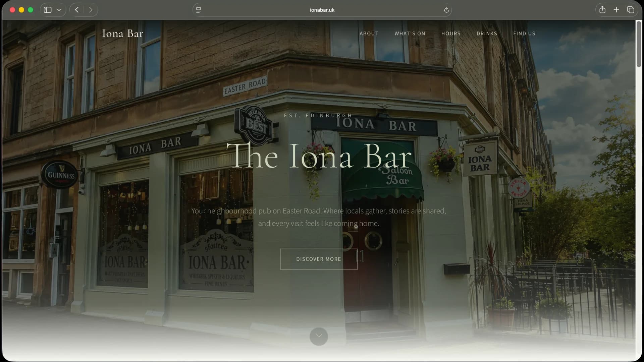644x362 pixels.
Task: Open the sidebar options dropdown chevron
Action: (x=59, y=10)
